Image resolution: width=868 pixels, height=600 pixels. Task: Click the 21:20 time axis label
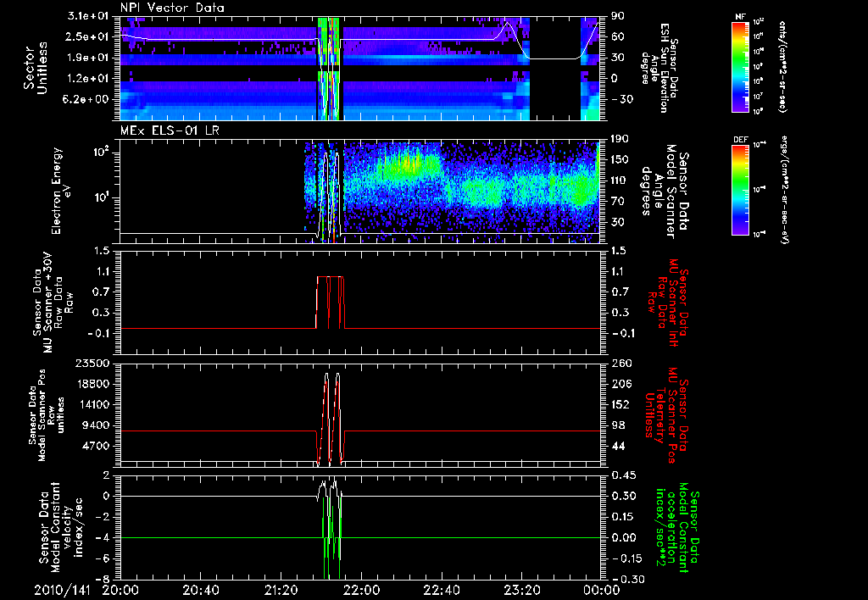[281, 591]
